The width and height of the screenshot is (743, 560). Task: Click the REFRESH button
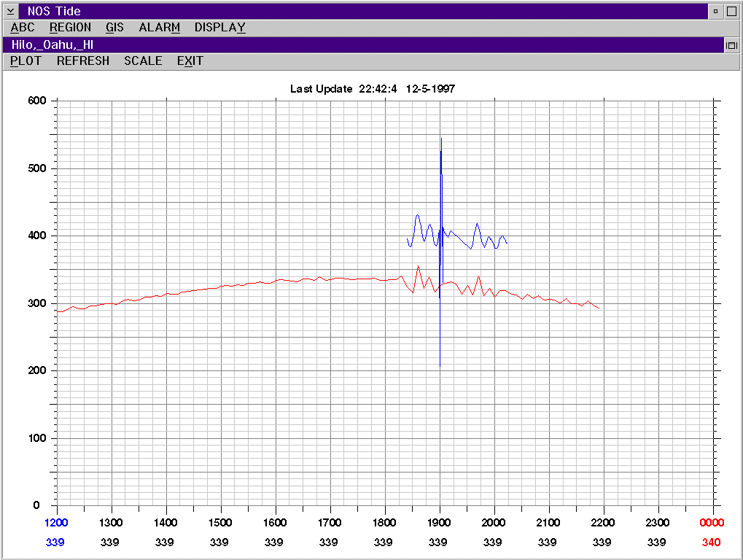coord(83,61)
